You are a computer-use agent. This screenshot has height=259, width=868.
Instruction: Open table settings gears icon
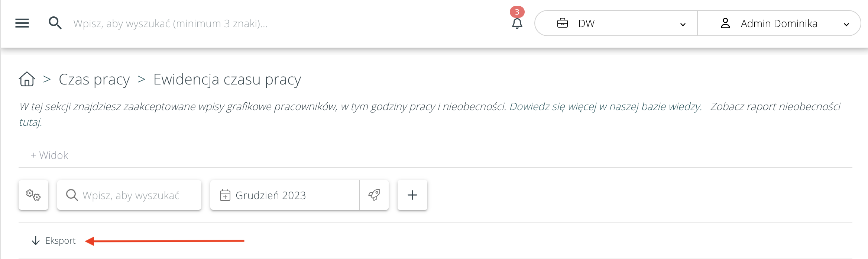[x=33, y=195]
